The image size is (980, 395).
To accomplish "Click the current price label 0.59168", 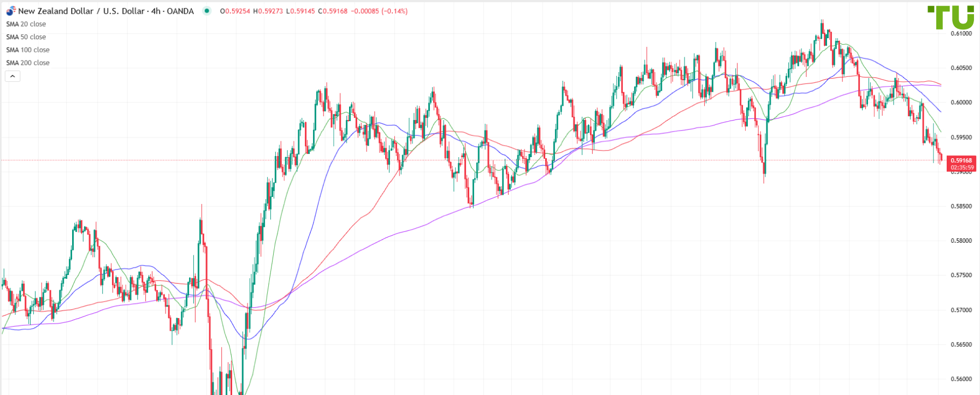I will point(962,160).
